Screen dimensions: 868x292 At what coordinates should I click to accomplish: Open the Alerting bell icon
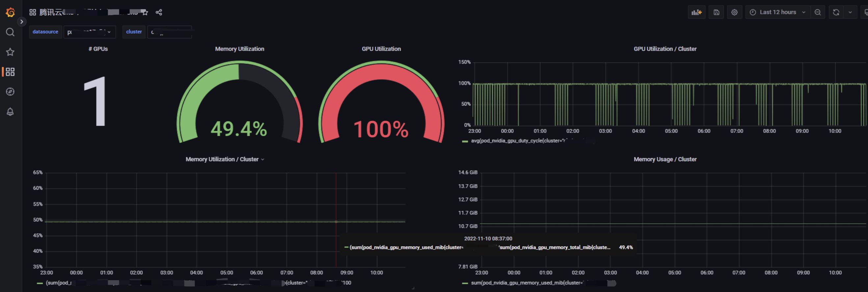tap(11, 112)
